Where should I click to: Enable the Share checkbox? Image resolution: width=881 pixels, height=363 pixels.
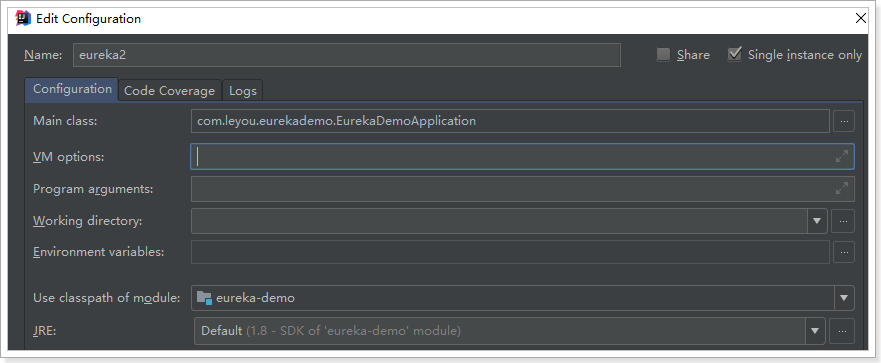point(664,55)
